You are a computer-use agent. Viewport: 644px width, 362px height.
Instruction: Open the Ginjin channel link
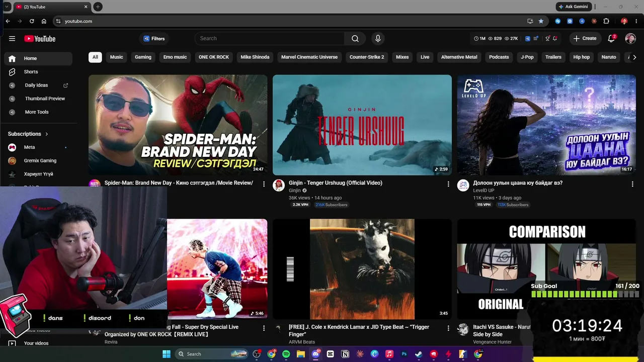pyautogui.click(x=295, y=191)
